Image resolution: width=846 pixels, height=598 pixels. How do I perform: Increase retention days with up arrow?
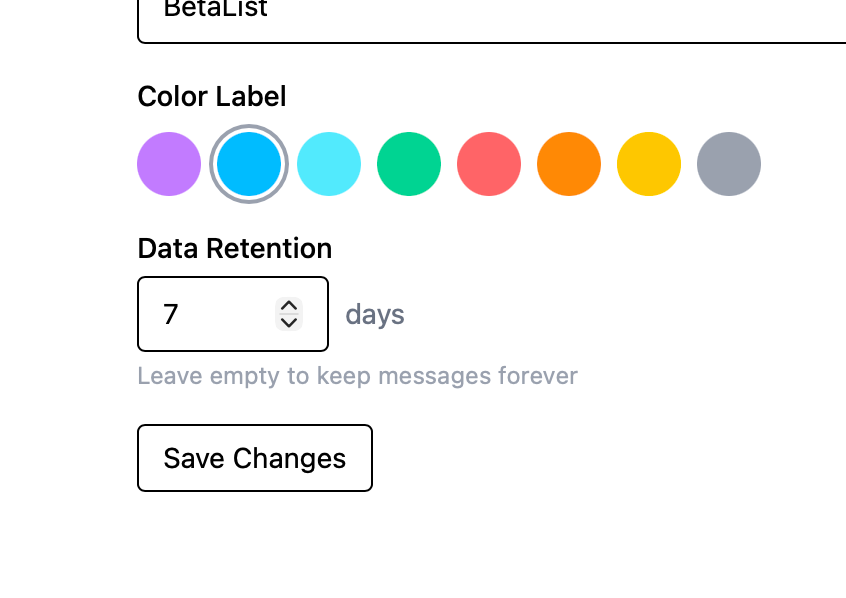289,306
